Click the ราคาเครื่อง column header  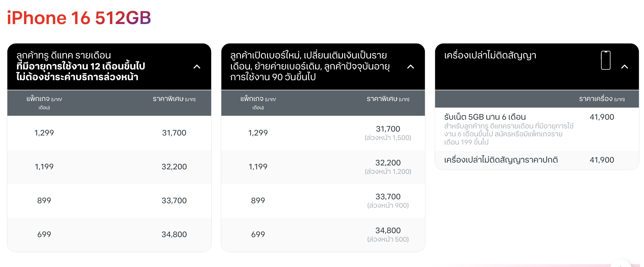[602, 99]
